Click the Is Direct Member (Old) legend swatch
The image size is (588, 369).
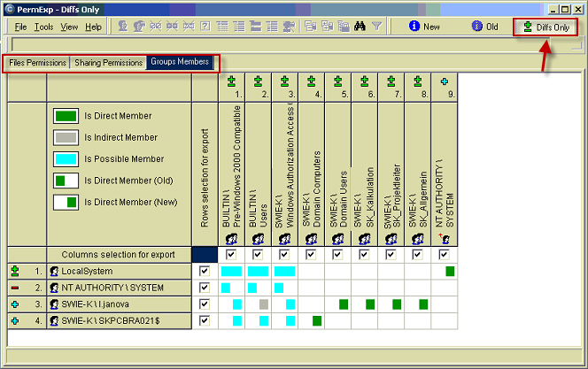point(66,181)
